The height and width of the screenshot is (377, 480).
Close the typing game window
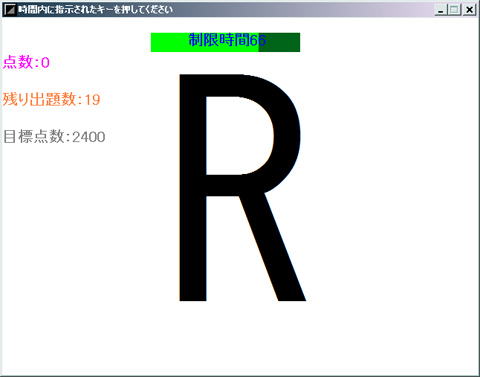[469, 10]
